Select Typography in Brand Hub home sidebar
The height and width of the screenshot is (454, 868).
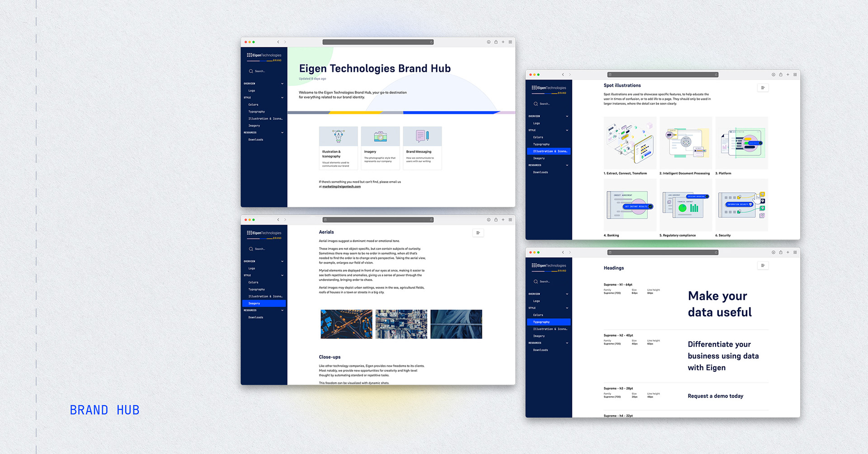click(256, 112)
